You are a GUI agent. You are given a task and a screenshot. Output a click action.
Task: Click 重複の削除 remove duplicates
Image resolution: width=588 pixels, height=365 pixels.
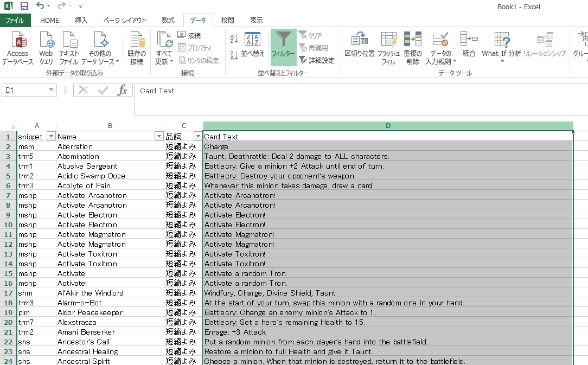tap(412, 48)
